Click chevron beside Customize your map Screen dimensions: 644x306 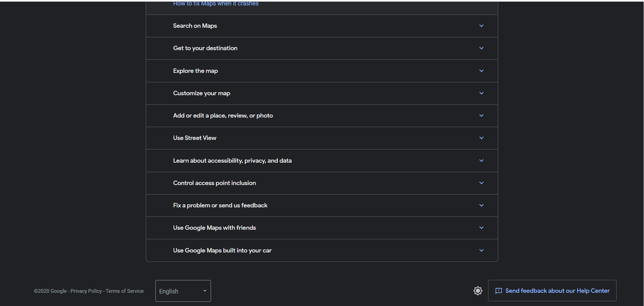(x=481, y=93)
